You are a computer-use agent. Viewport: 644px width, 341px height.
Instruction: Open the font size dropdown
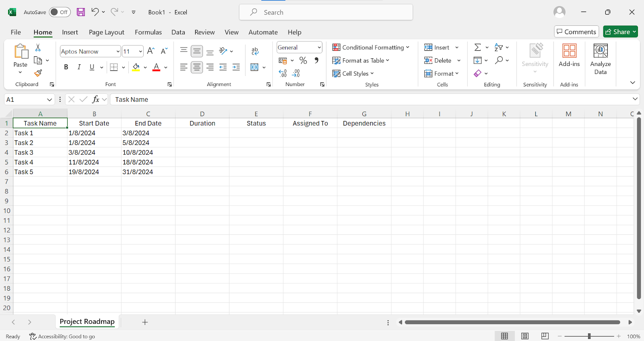(140, 51)
